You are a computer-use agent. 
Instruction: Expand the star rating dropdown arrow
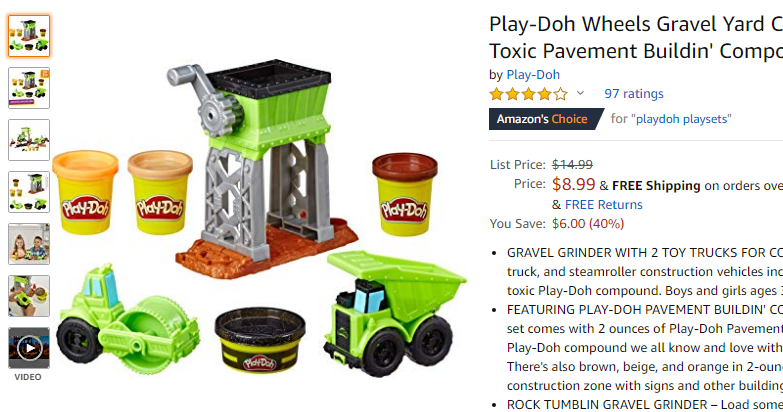coord(580,93)
